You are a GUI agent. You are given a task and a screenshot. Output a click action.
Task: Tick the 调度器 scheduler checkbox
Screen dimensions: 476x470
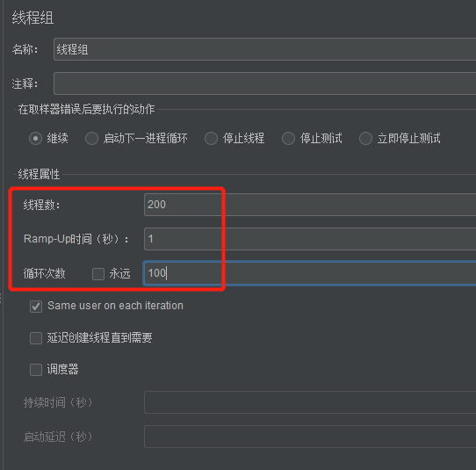coord(36,370)
